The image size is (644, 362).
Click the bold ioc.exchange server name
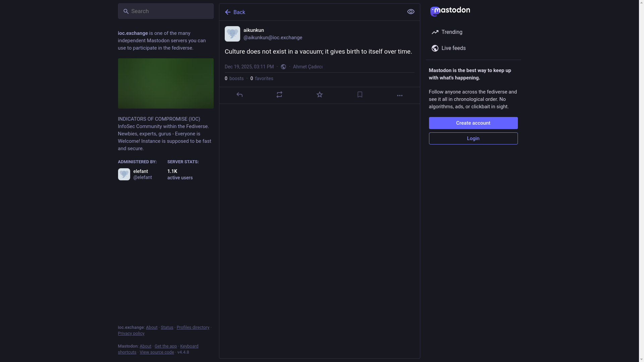(133, 33)
